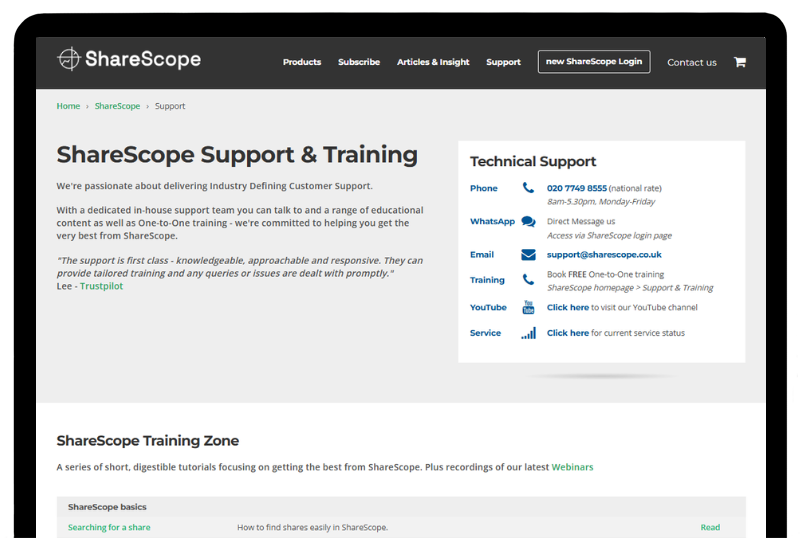
Task: Open the Products menu
Action: click(x=302, y=62)
